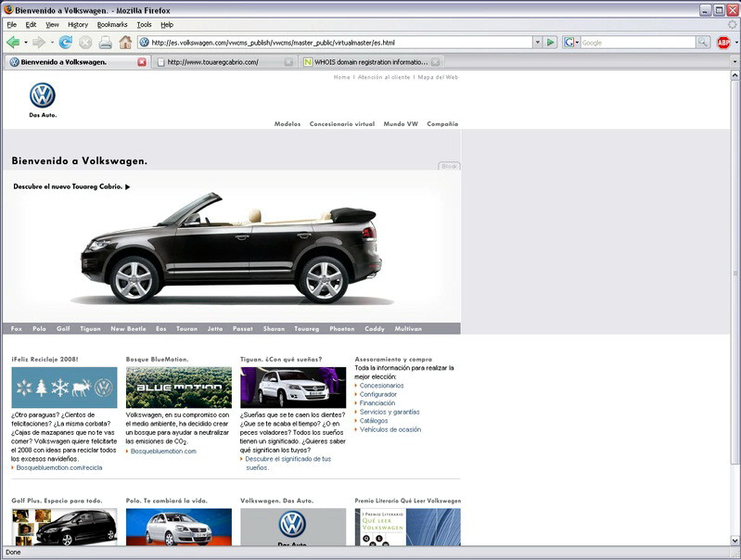
Task: Click Descubre el significado de tus sueños
Action: tap(288, 464)
